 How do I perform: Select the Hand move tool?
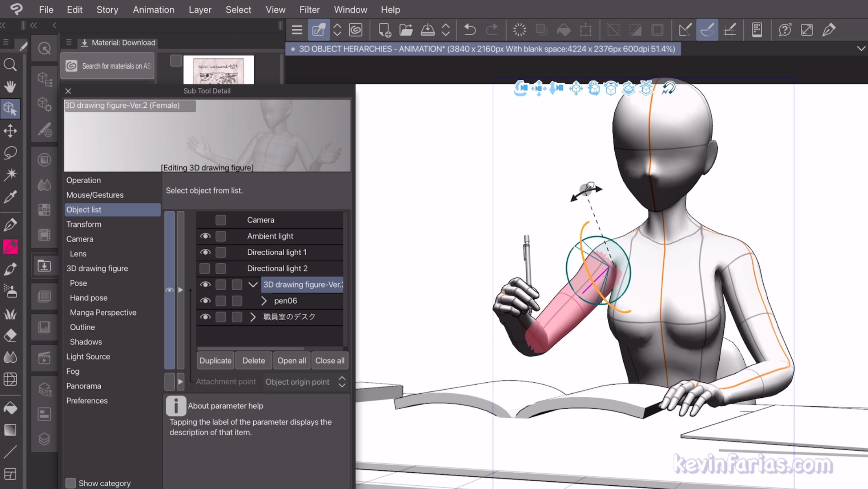coord(10,87)
